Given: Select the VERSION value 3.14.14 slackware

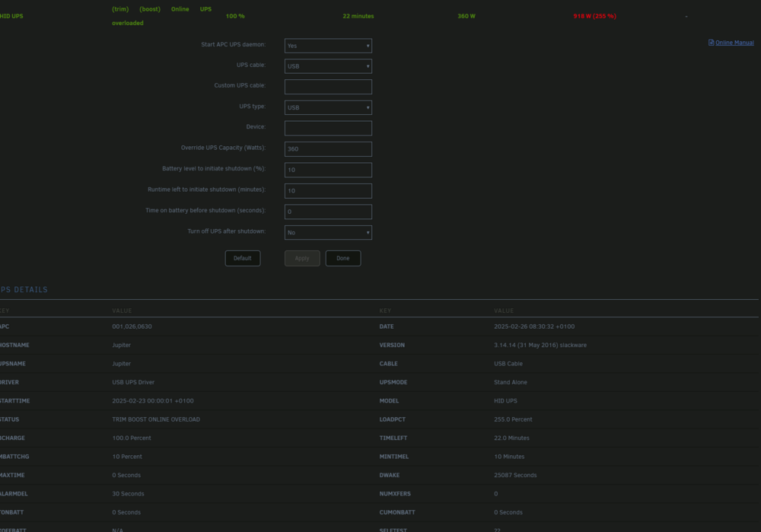Looking at the screenshot, I should (x=540, y=345).
